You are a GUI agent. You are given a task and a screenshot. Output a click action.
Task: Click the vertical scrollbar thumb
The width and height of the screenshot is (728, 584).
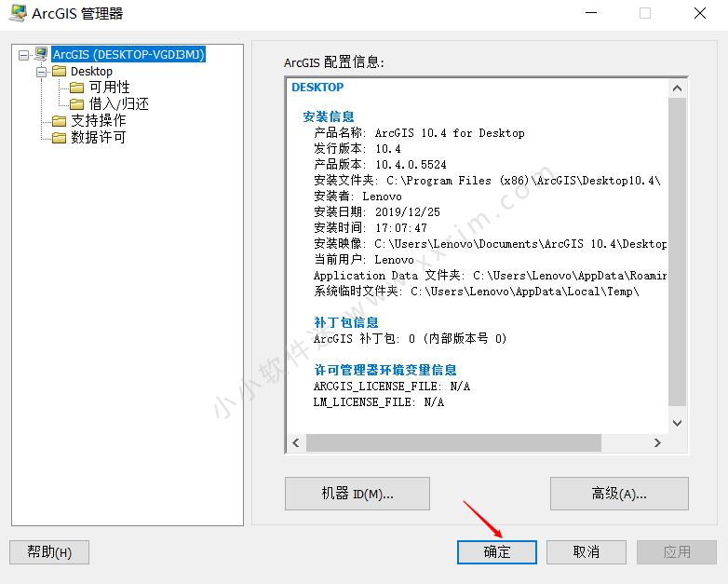point(678,251)
